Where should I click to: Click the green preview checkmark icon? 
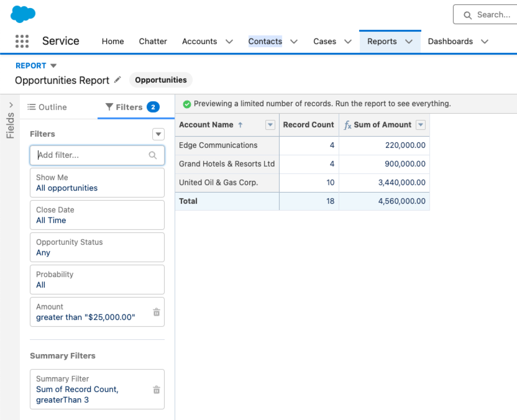tap(187, 104)
